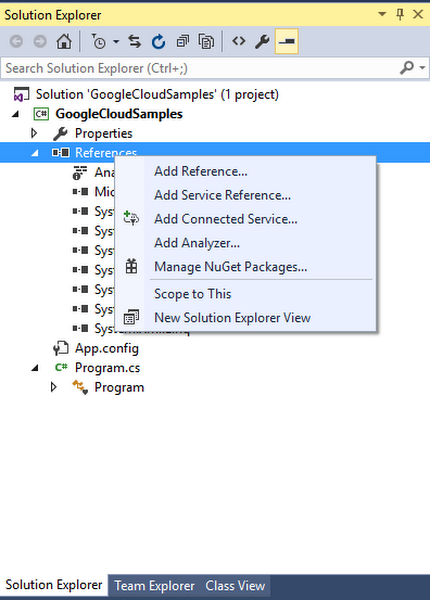The image size is (430, 600).
Task: Switch to the Solution Explorer tab
Action: click(x=54, y=585)
